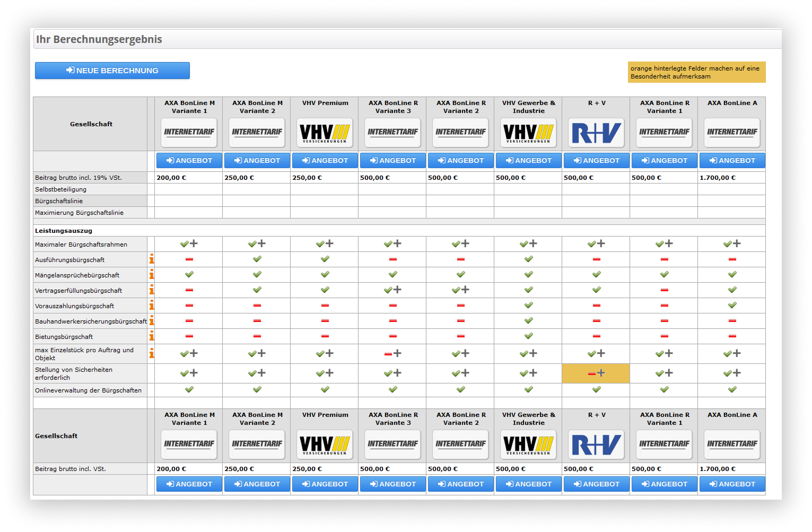
Task: Click the Onlineverwaltung der Bürgschaften row label
Action: (x=88, y=390)
